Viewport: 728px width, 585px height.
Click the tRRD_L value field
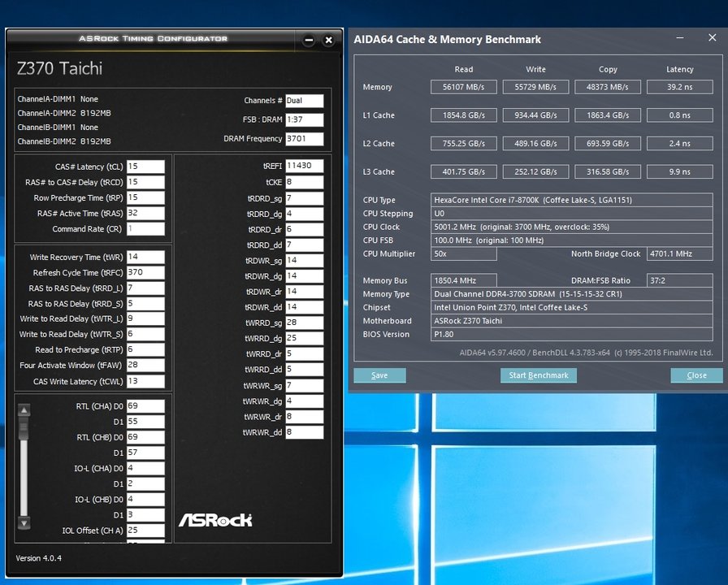[x=145, y=288]
